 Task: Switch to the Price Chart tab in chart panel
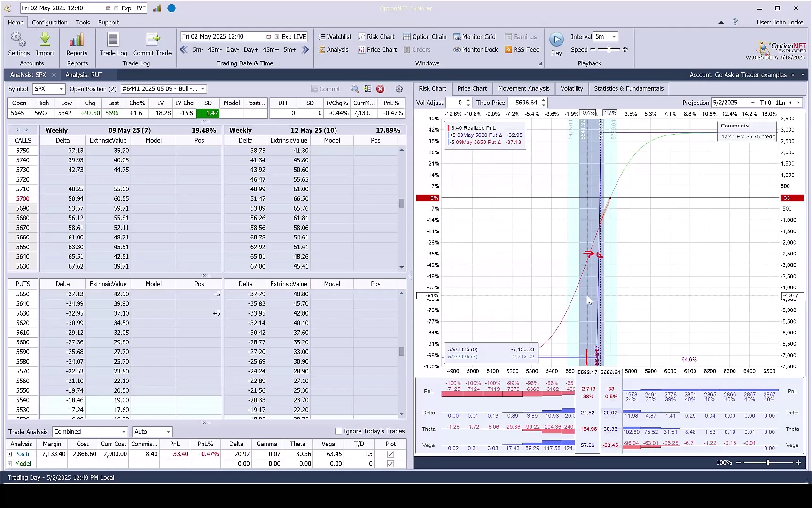(x=472, y=88)
